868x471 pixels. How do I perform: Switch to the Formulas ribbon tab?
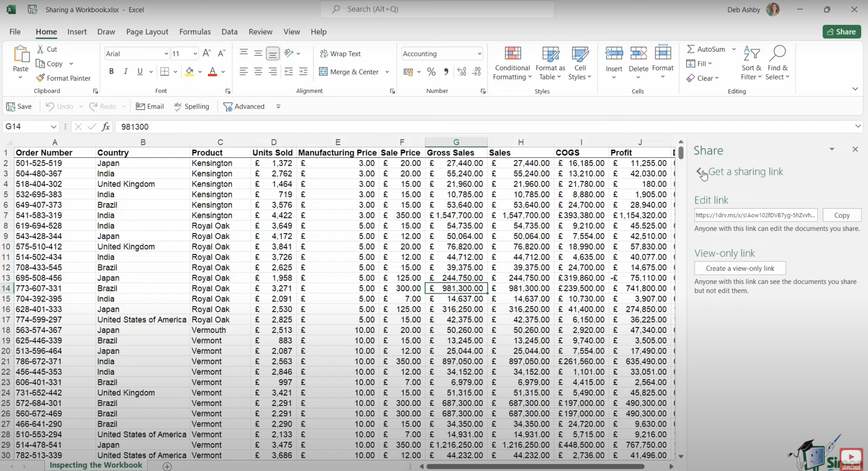195,32
